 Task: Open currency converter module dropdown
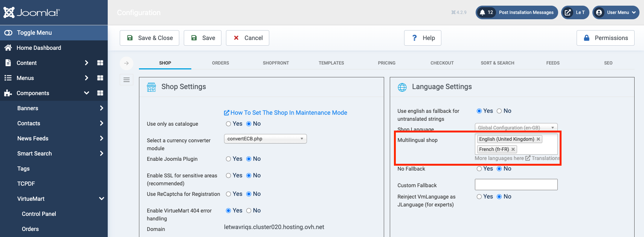[x=265, y=139]
